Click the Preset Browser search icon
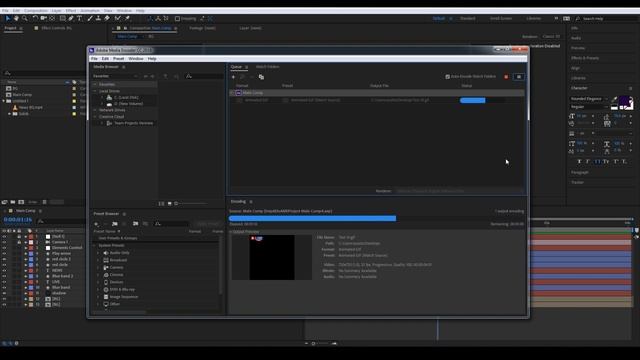Image resolution: width=640 pixels, height=360 pixels. click(x=158, y=224)
